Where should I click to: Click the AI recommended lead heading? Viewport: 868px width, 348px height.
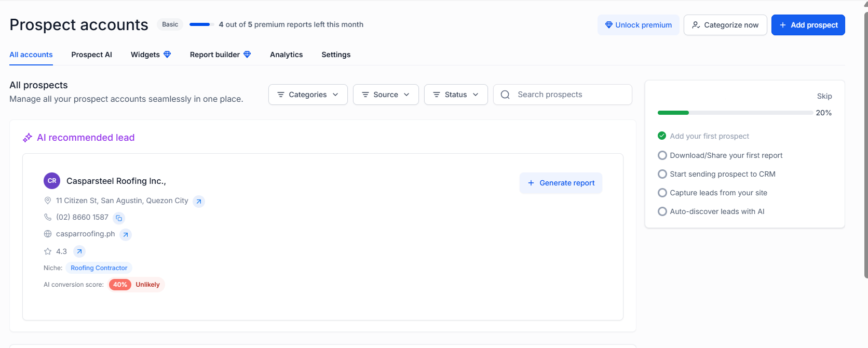[x=86, y=138]
